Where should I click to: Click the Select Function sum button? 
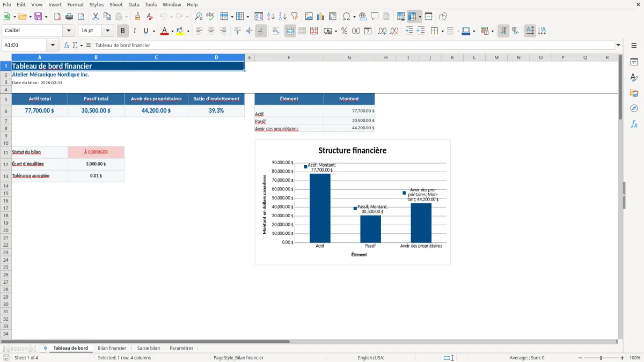[75, 46]
